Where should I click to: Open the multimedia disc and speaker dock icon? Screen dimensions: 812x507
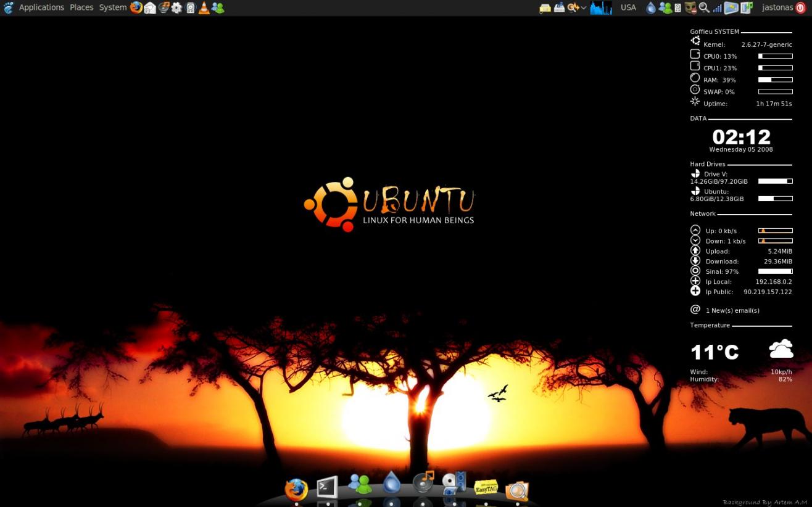pyautogui.click(x=454, y=484)
